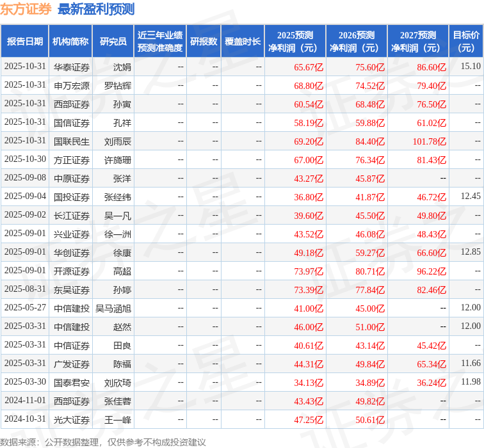Viewport: 484px width, 448px height.
Task: Click the 光大证券 institution cell
Action: click(x=72, y=420)
